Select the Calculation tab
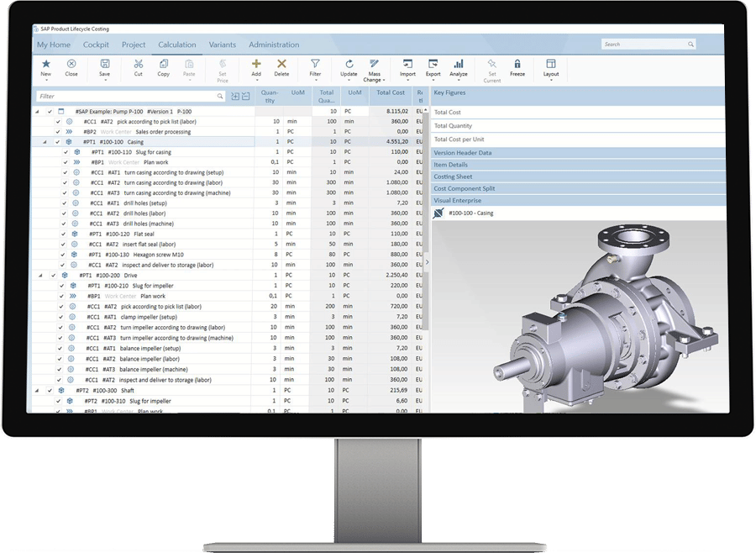 pyautogui.click(x=177, y=45)
